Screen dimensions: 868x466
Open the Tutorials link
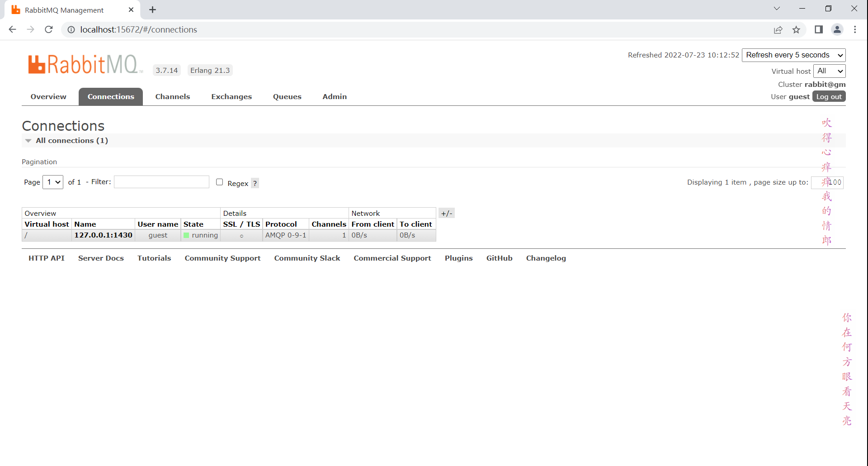(154, 258)
